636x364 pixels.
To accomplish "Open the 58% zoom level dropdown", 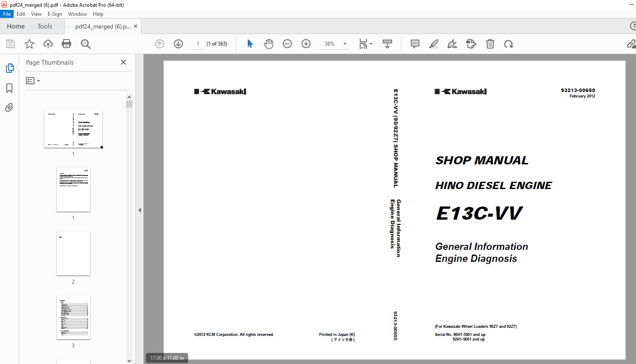I will click(335, 44).
